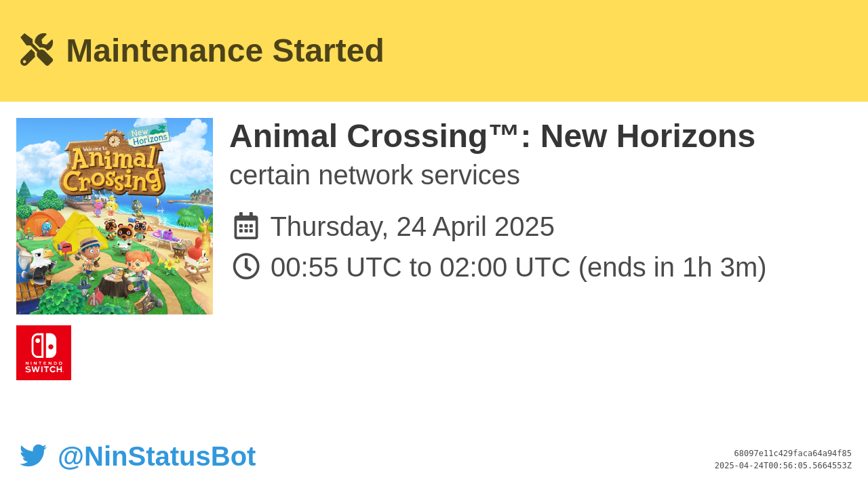Click the clock icon beside the time range
This screenshot has width=868, height=488.
pyautogui.click(x=246, y=266)
